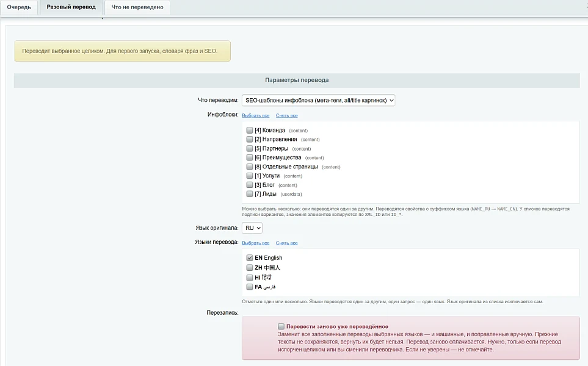
Task: Open the Язык оригинала RU dropdown
Action: 252,228
